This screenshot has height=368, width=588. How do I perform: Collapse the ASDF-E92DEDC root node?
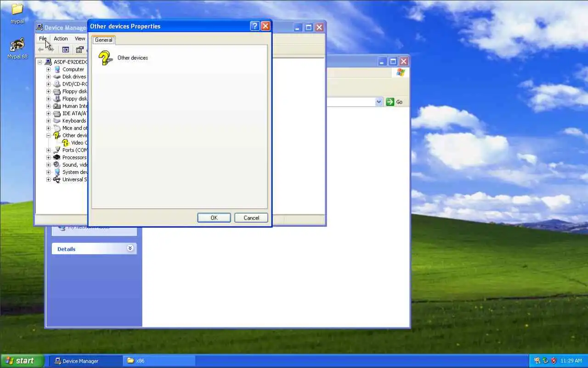pos(40,62)
